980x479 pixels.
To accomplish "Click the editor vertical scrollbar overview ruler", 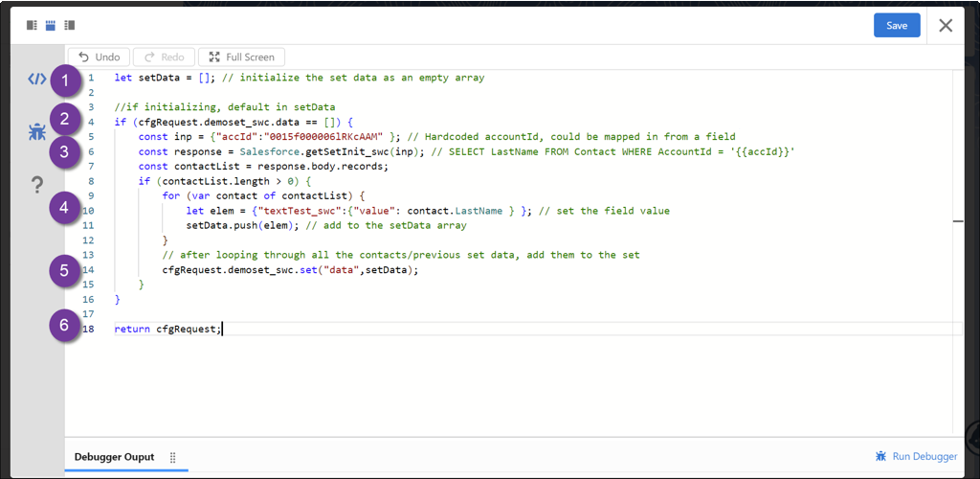I will pyautogui.click(x=958, y=250).
